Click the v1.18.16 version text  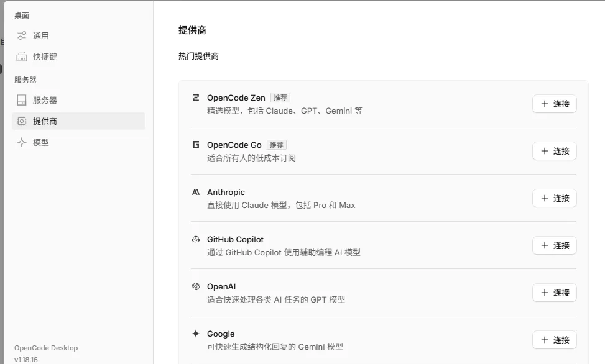26,360
